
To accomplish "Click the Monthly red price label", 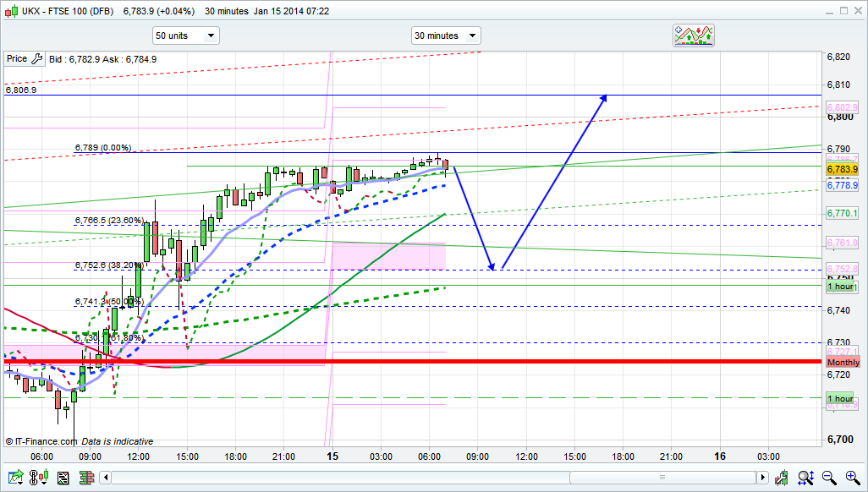I will pyautogui.click(x=843, y=362).
